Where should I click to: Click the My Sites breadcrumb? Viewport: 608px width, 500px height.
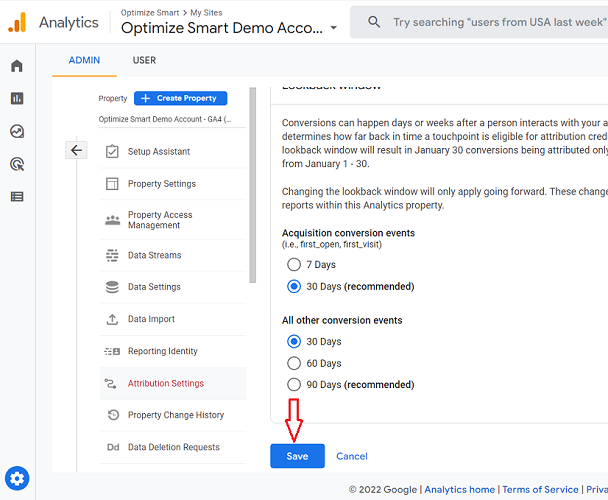coord(206,12)
